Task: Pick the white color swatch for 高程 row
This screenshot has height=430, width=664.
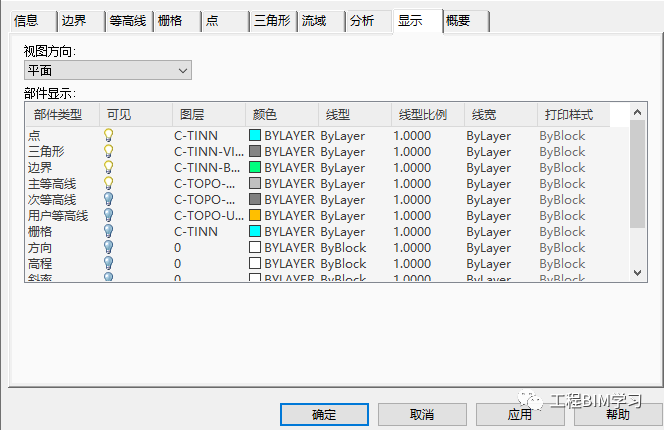Action: point(255,263)
